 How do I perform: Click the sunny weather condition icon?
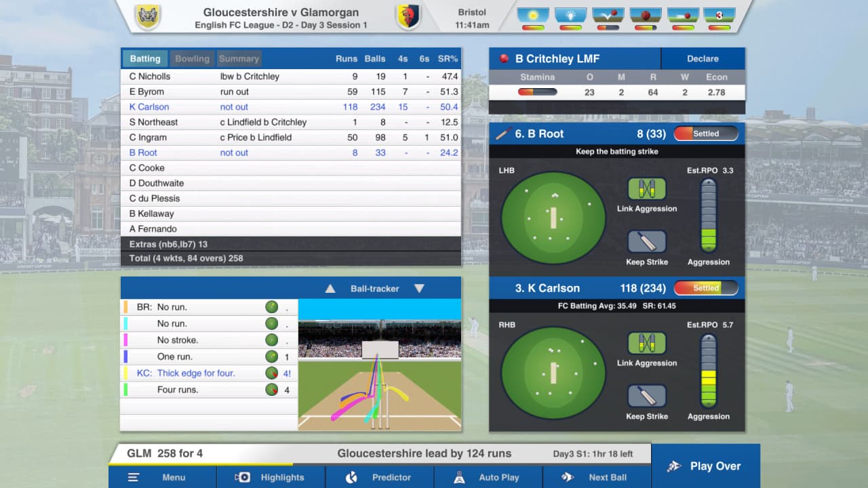(533, 16)
